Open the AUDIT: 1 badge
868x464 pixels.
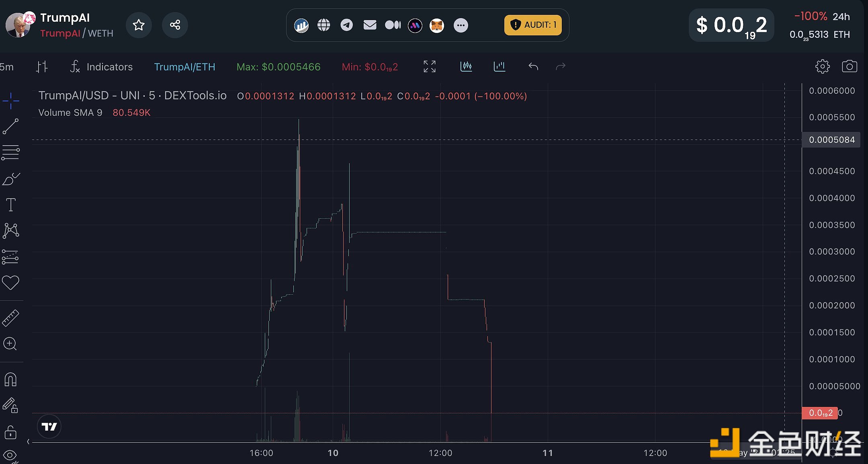click(533, 25)
